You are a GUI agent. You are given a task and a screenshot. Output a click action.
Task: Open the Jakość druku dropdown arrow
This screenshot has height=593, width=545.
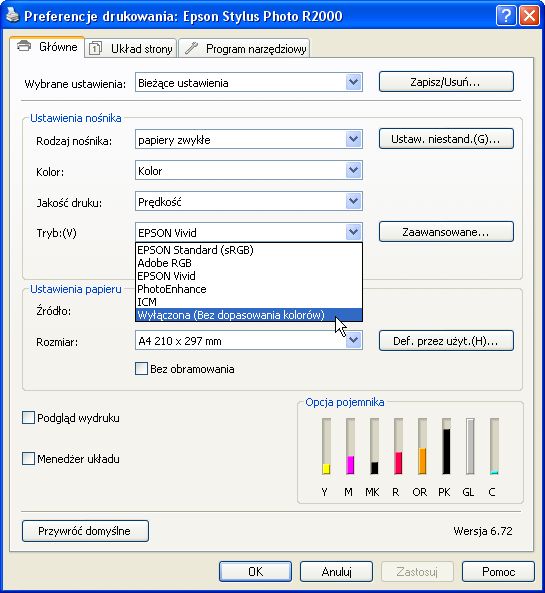tap(353, 201)
